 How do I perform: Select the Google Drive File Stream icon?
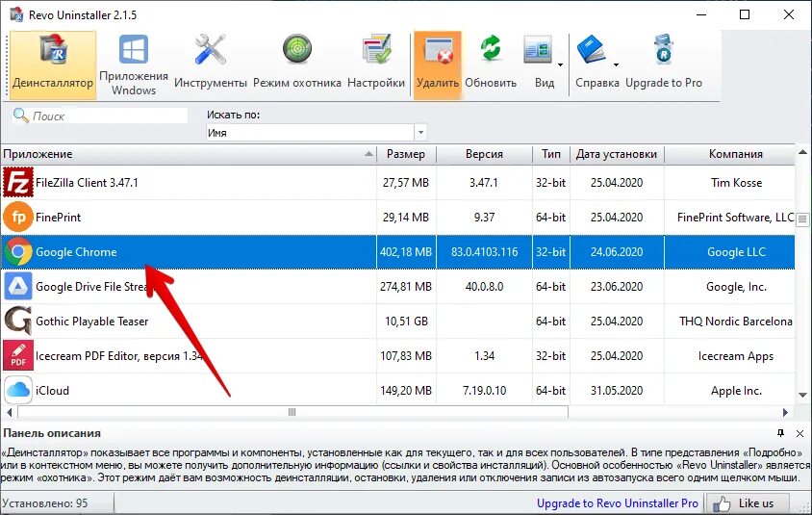(18, 287)
